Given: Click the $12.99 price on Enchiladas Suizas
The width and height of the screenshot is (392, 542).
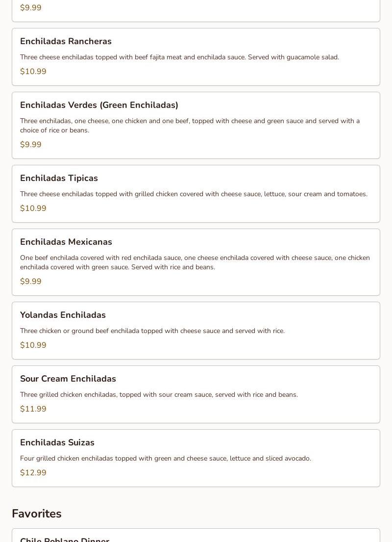Looking at the screenshot, I should pos(33,472).
